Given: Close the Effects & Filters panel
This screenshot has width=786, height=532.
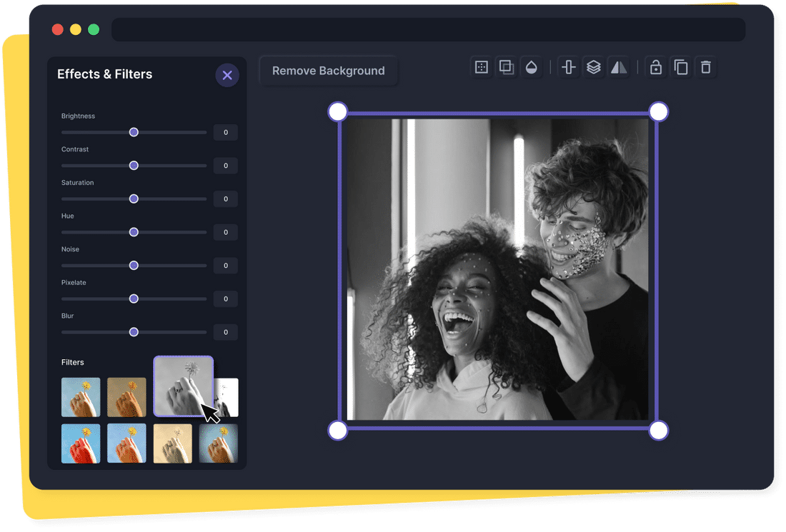Looking at the screenshot, I should point(227,75).
